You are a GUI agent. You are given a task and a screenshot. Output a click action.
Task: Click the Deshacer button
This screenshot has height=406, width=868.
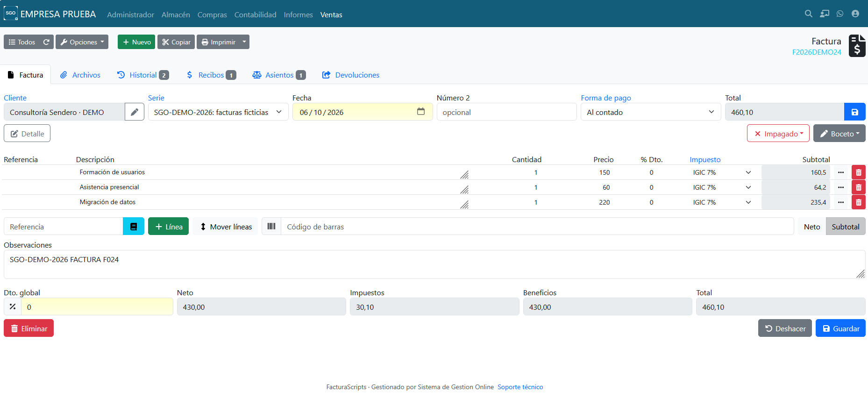click(785, 328)
